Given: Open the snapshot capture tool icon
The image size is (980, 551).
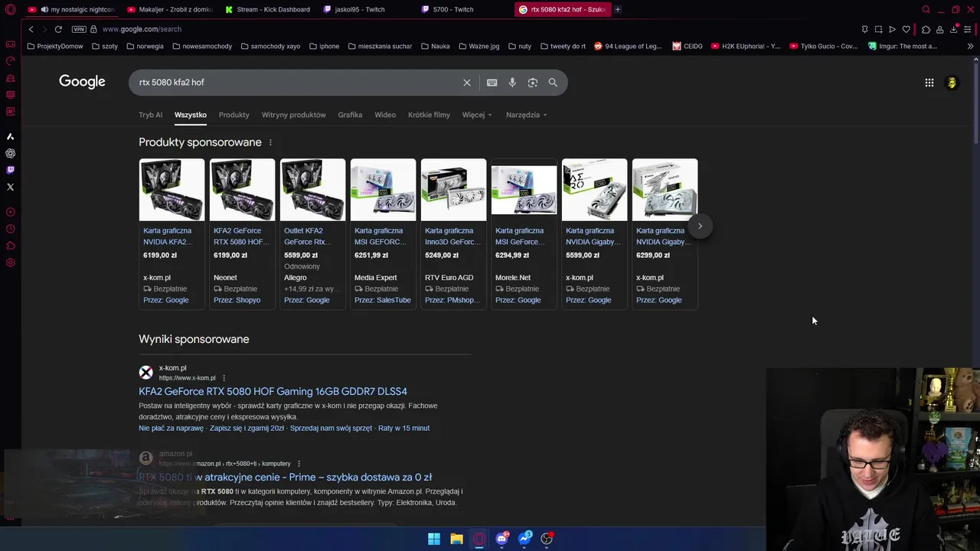Looking at the screenshot, I should coord(878,29).
